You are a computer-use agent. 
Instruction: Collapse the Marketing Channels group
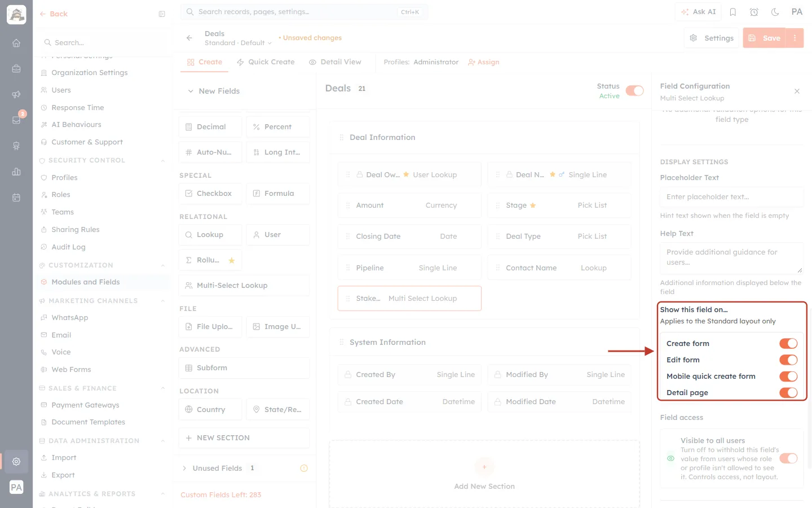[163, 301]
